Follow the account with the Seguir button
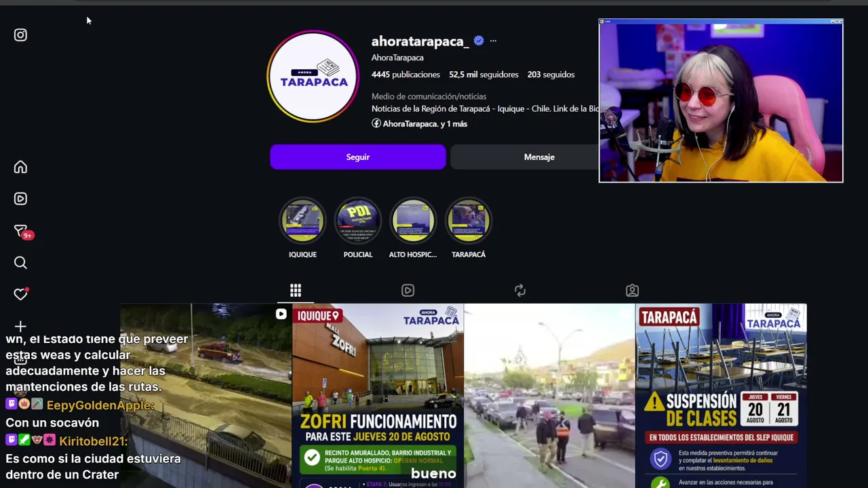The width and height of the screenshot is (868, 488). (358, 157)
